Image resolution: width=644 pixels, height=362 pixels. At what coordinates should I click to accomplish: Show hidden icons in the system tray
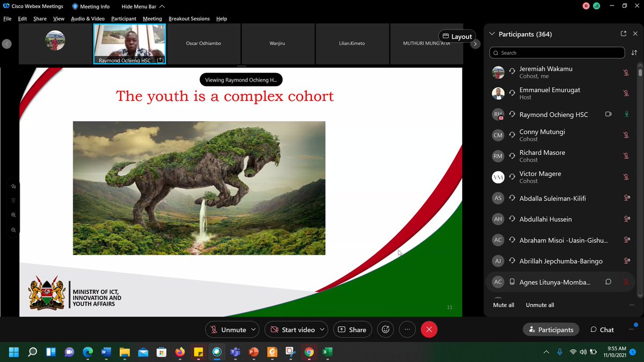(546, 352)
